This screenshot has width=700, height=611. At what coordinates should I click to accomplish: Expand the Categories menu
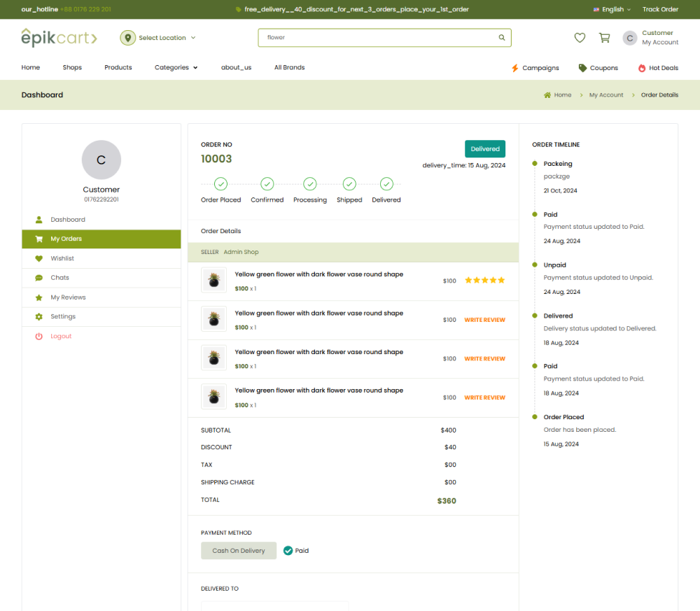pyautogui.click(x=176, y=68)
